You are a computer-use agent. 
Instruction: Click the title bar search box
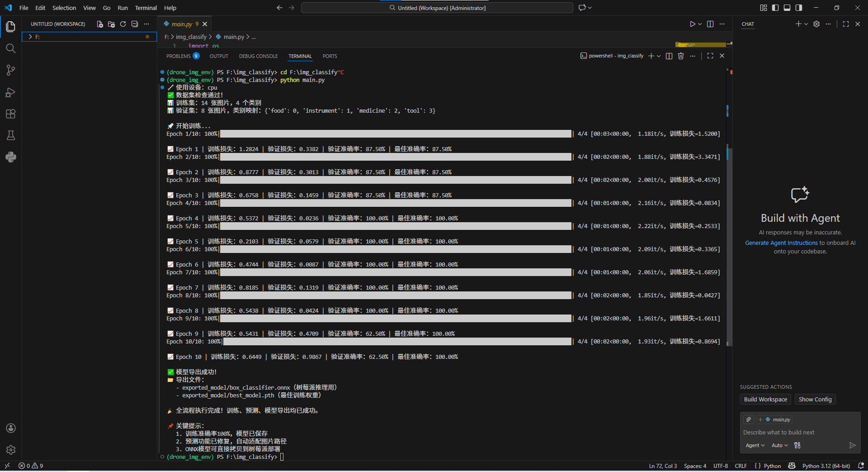(437, 8)
